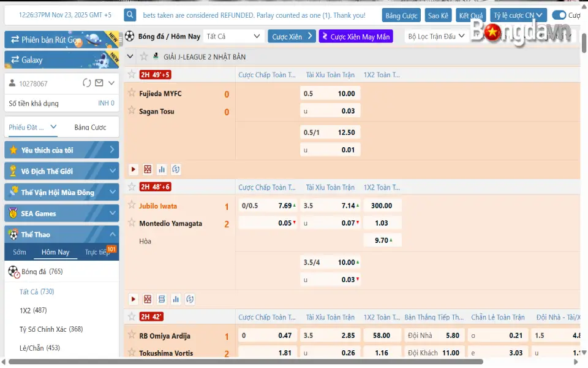Click the refresh balance icon beside account 10278067
The height and width of the screenshot is (368, 588).
[87, 83]
